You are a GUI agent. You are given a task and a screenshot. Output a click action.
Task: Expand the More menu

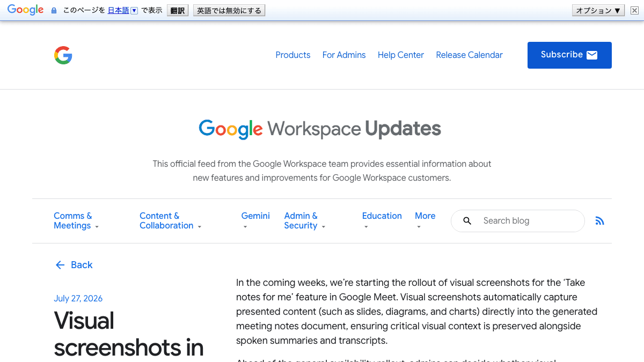click(x=425, y=220)
